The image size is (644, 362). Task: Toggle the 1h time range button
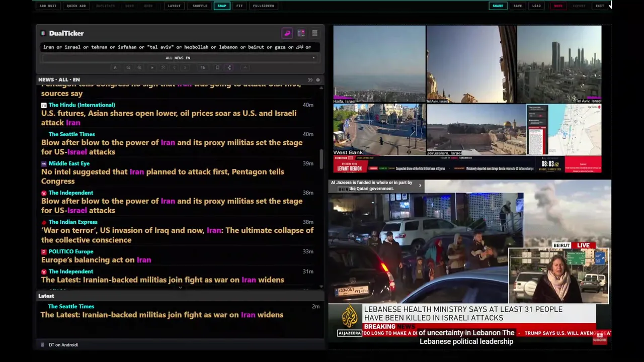pos(203,67)
